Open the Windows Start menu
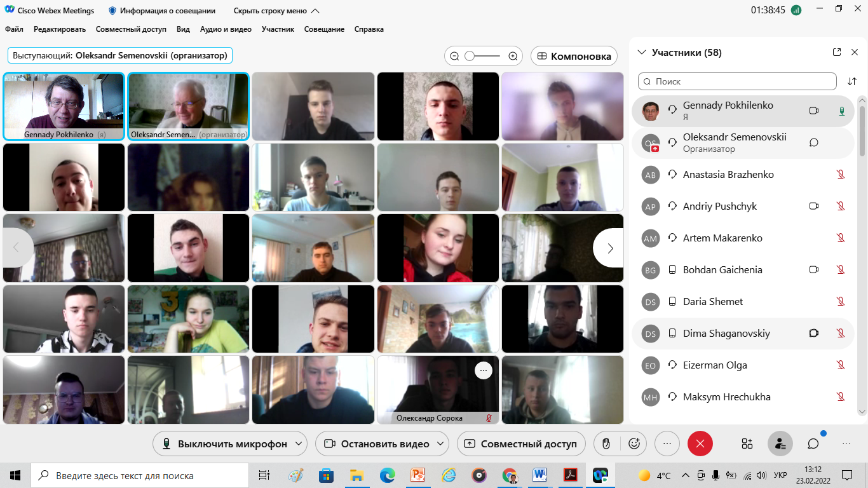Image resolution: width=868 pixels, height=488 pixels. click(15, 475)
